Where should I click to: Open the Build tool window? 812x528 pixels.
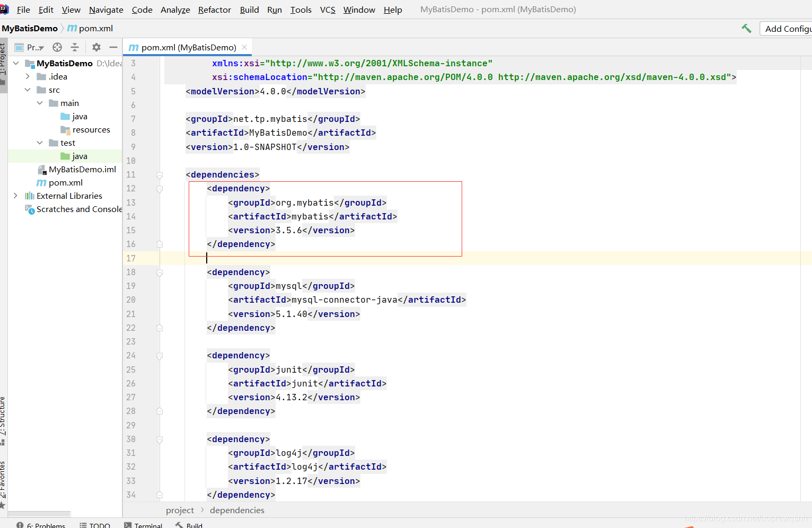click(x=189, y=525)
